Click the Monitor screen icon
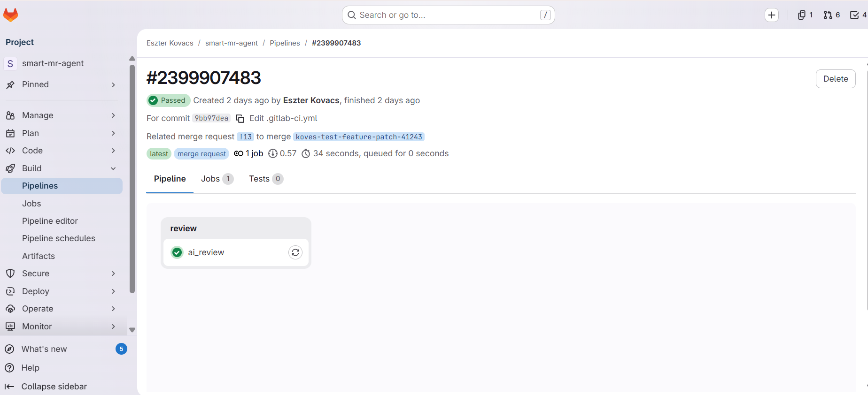This screenshot has height=395, width=868. tap(10, 327)
